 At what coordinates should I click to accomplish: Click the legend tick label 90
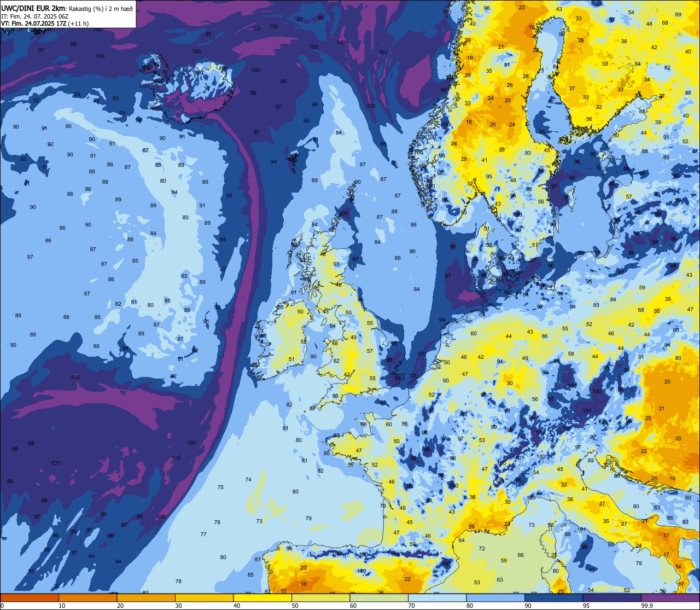528,606
